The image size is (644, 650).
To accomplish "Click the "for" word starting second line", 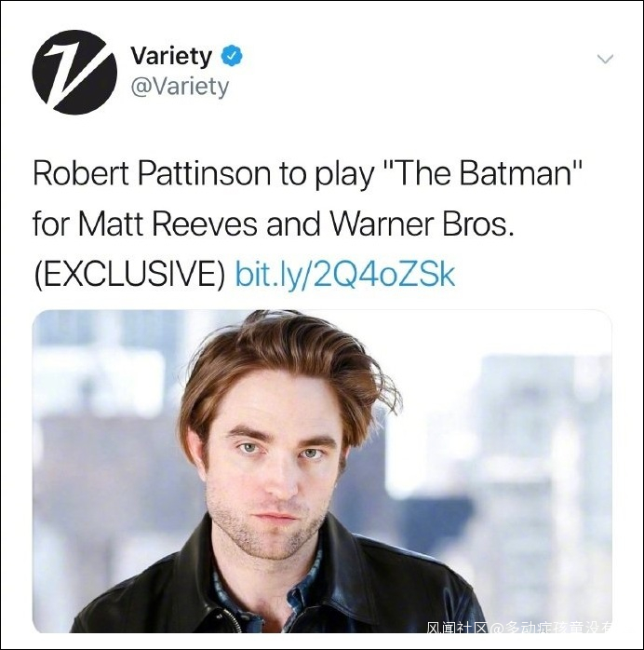I will (51, 223).
